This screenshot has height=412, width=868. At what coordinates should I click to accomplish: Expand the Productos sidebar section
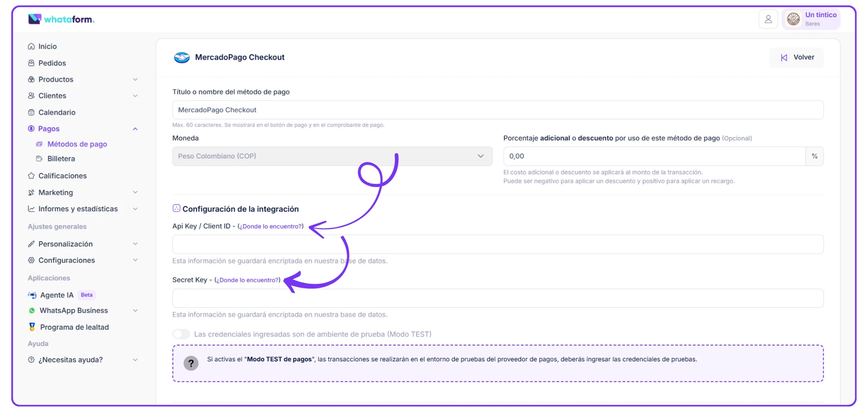(x=135, y=80)
